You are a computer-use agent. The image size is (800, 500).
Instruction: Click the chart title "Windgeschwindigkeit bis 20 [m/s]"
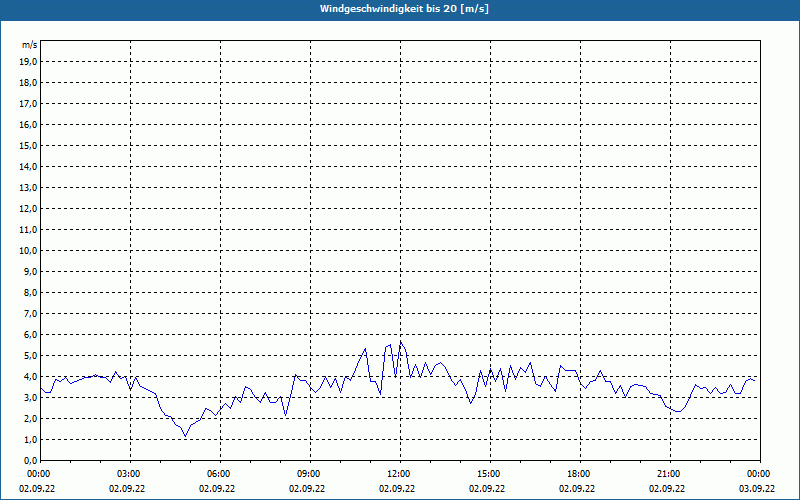404,9
